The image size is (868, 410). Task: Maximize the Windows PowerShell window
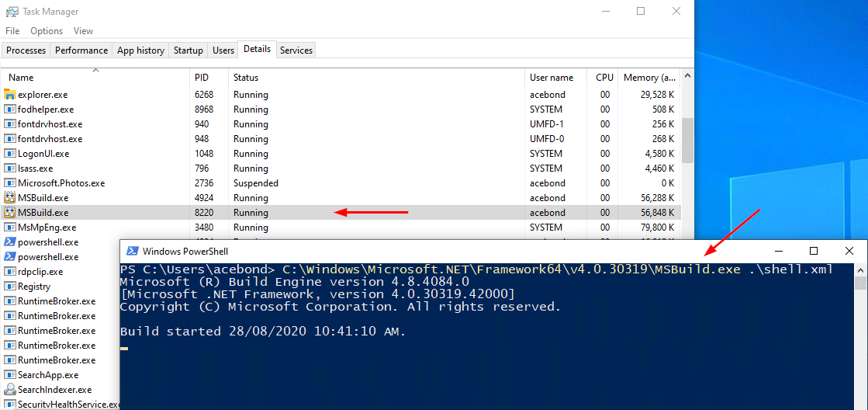point(813,251)
